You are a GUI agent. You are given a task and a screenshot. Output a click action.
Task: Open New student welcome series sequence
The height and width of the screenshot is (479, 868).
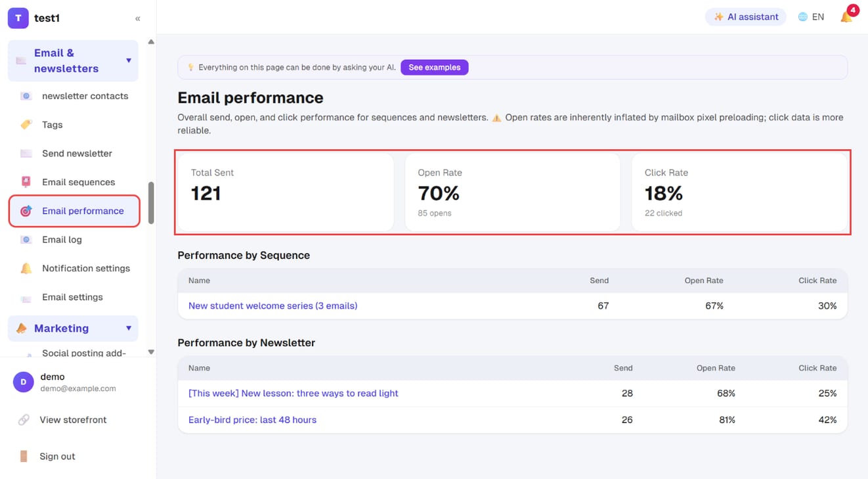coord(272,306)
